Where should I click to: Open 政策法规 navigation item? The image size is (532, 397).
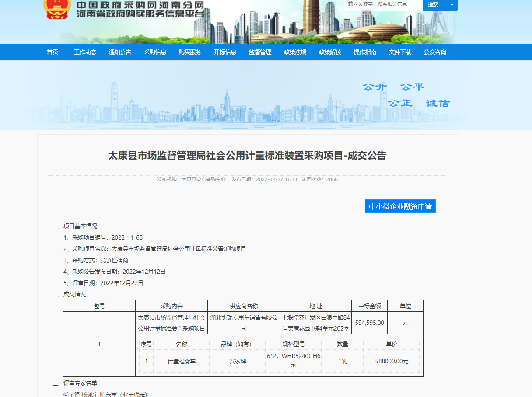(295, 52)
